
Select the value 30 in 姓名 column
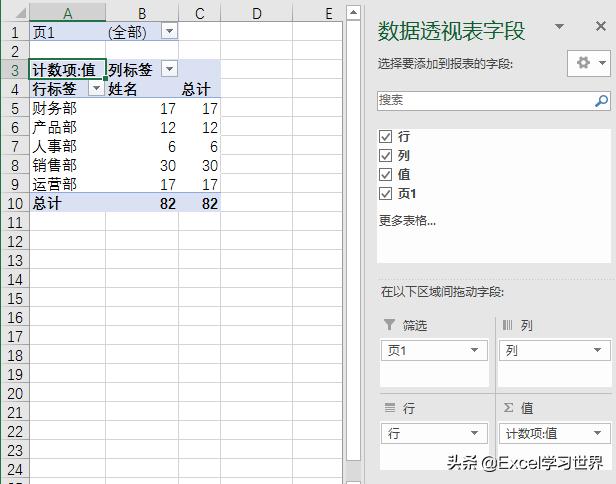point(142,165)
